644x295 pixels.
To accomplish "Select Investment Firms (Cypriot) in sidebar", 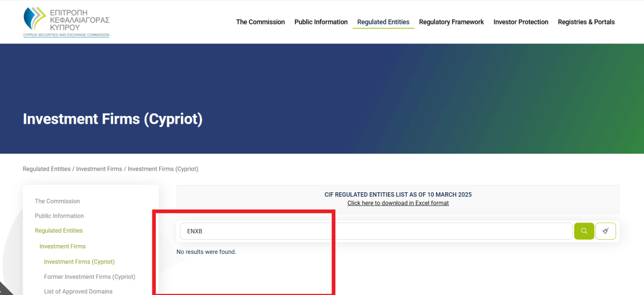I will [x=79, y=262].
